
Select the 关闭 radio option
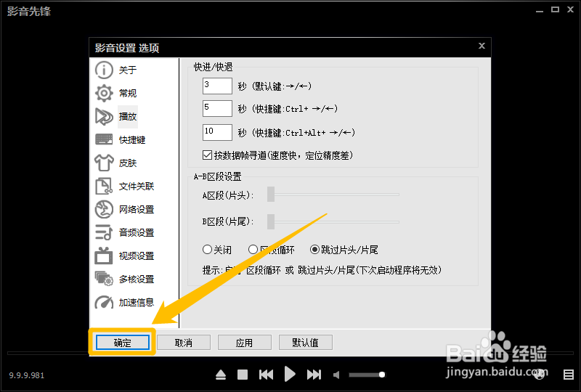pos(207,249)
